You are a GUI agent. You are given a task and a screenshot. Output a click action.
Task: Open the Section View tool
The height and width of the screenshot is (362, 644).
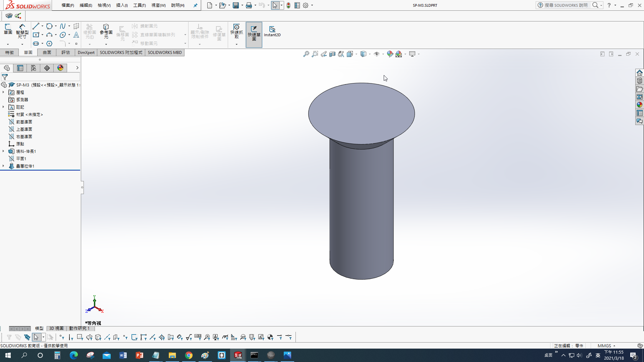tap(332, 54)
